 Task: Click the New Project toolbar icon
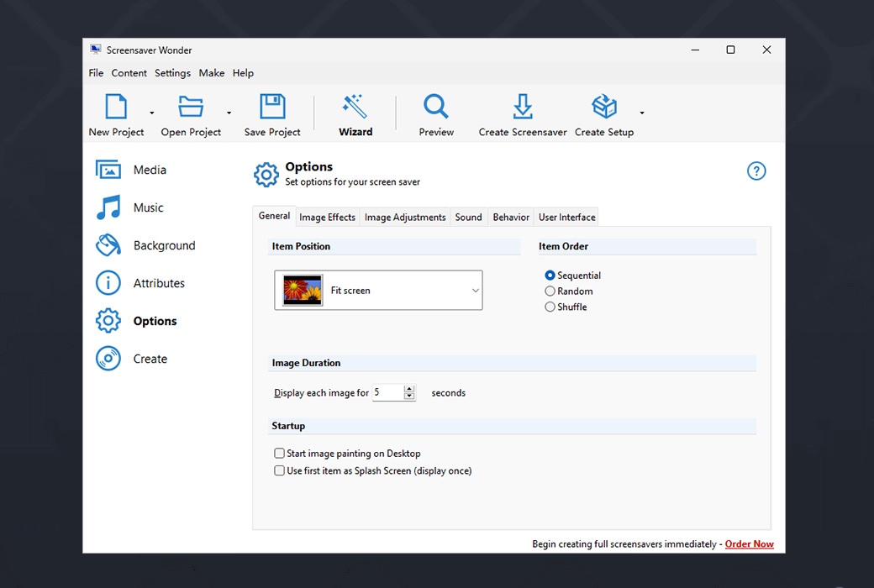click(x=116, y=107)
